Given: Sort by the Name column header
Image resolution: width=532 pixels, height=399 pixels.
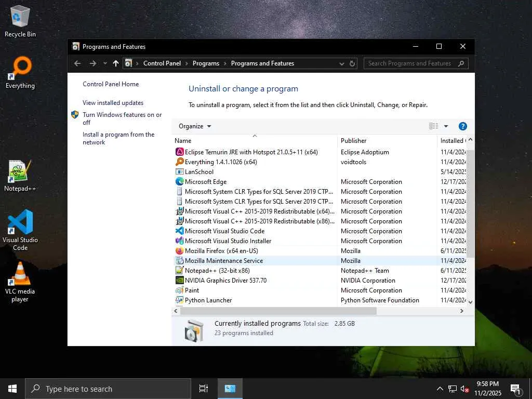Looking at the screenshot, I should (255, 140).
